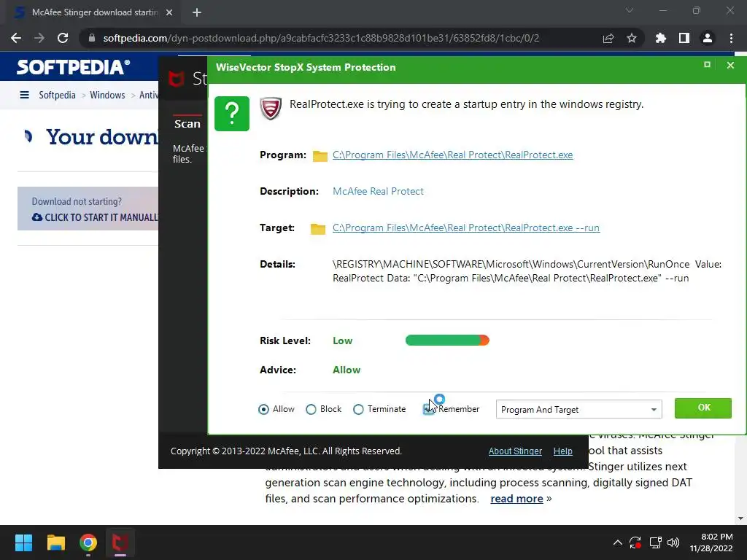Open Windows Start menu

[23, 542]
